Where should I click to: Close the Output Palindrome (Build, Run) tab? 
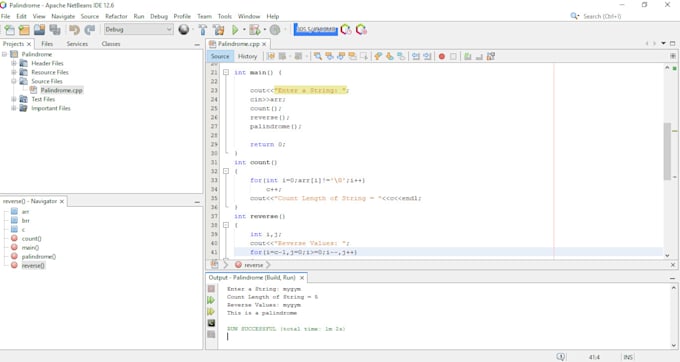tap(302, 277)
